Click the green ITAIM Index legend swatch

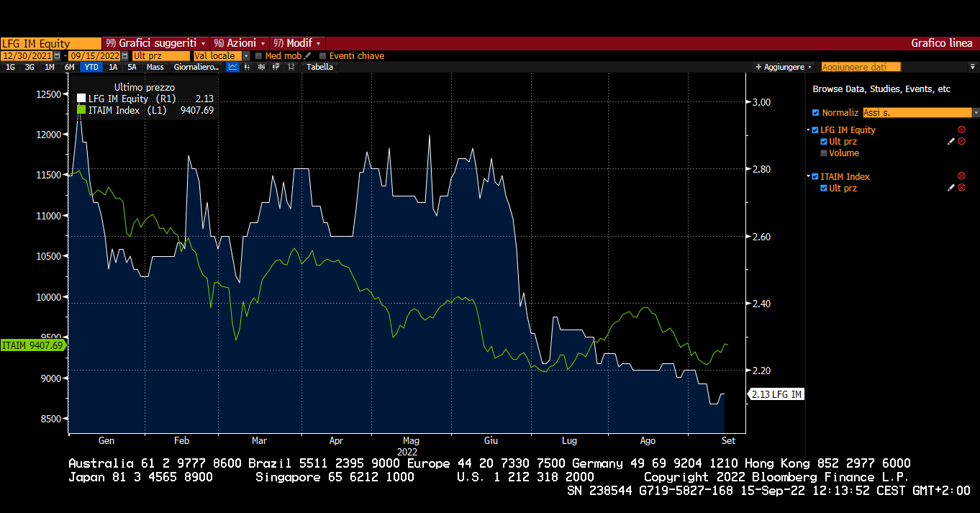(81, 110)
